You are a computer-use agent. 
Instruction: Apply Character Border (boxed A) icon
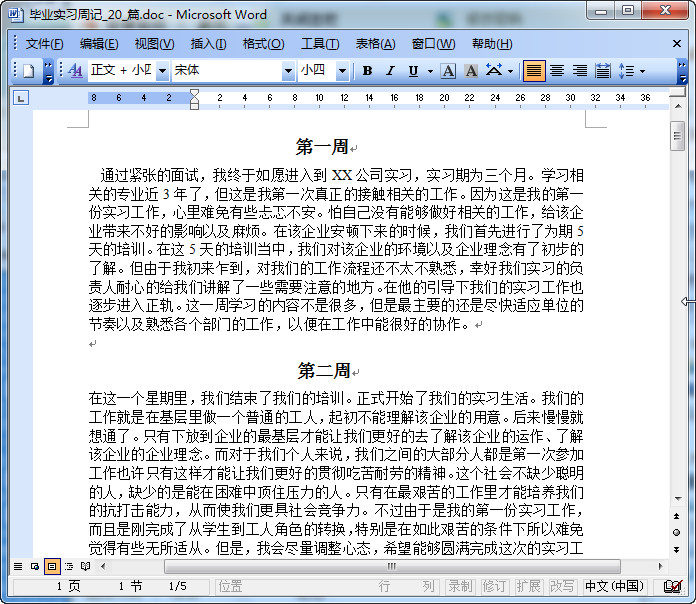tap(448, 71)
